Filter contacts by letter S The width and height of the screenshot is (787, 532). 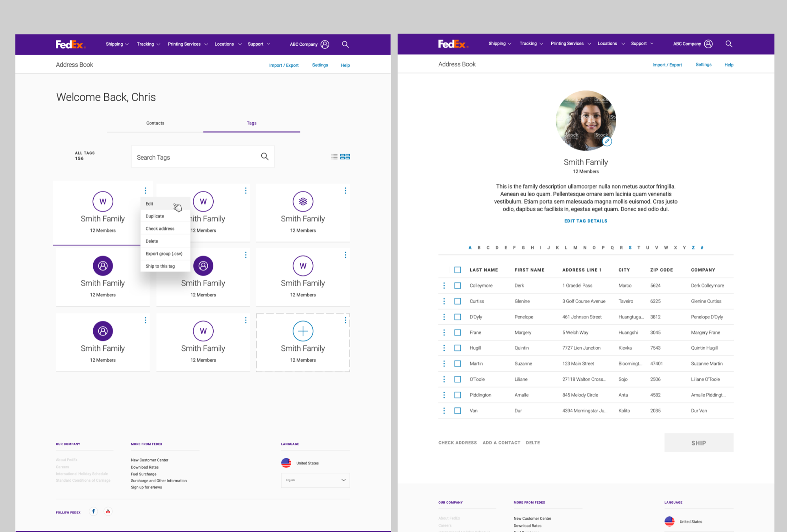(x=630, y=248)
